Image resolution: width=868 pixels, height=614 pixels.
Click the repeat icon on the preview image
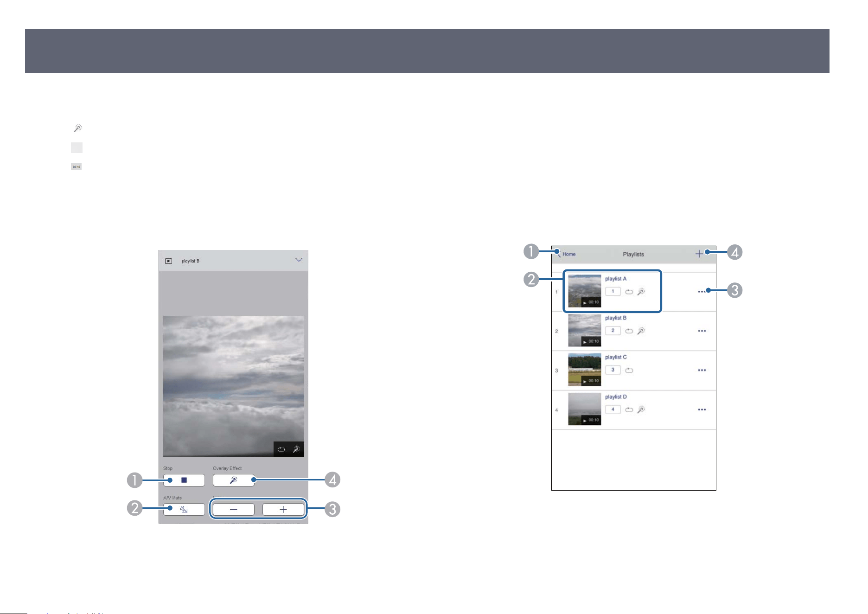pyautogui.click(x=281, y=449)
